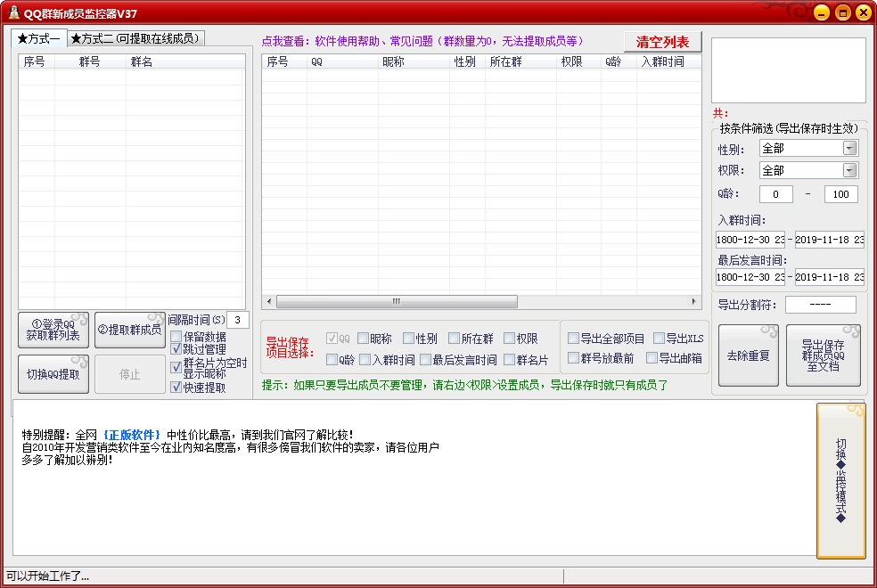The image size is (877, 588).
Task: Click the 入群时间 start date field
Action: pyautogui.click(x=750, y=240)
